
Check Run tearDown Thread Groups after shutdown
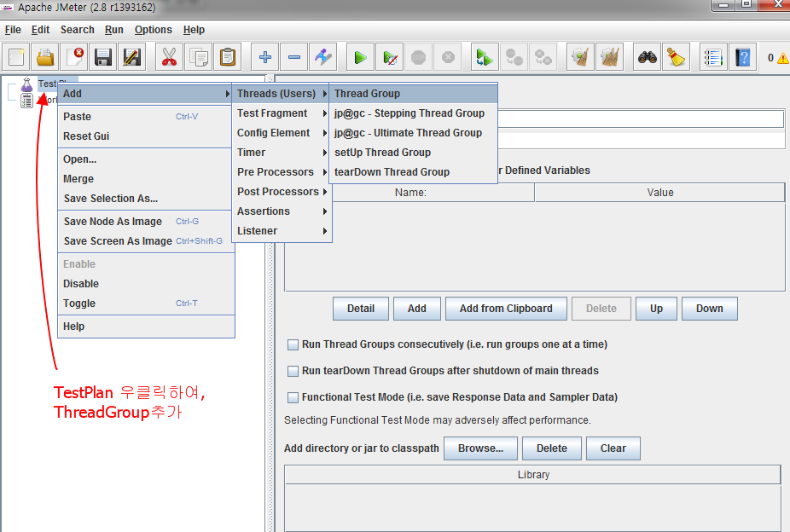tap(293, 372)
